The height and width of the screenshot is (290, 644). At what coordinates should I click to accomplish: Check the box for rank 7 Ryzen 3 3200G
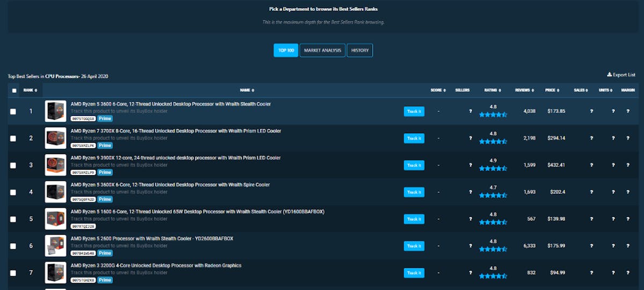coord(13,273)
